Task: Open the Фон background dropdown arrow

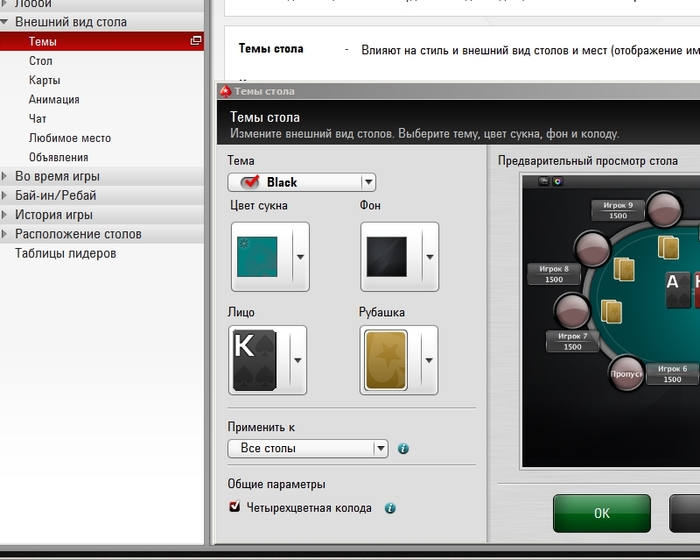Action: (x=430, y=257)
